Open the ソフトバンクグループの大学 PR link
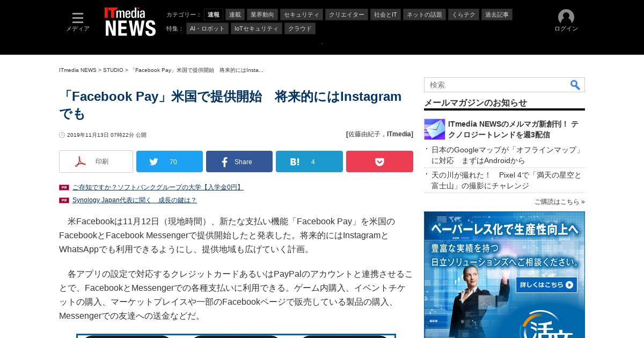The height and width of the screenshot is (338, 644). [158, 187]
